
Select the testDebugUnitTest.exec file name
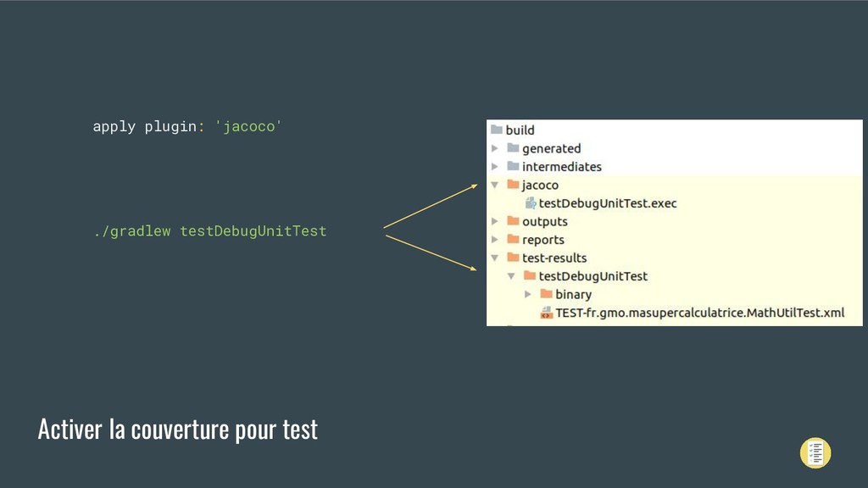pos(608,203)
